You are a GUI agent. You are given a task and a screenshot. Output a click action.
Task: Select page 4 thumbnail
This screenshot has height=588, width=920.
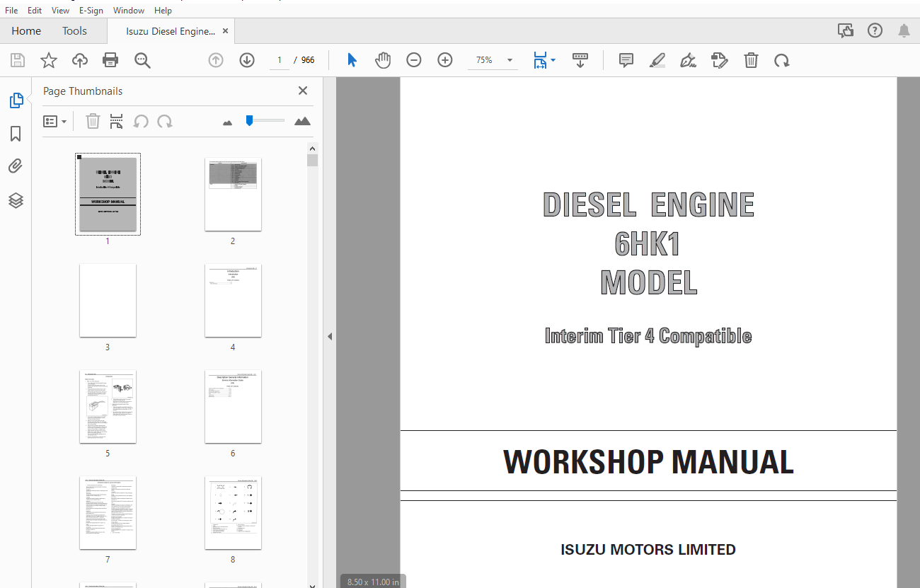click(233, 300)
